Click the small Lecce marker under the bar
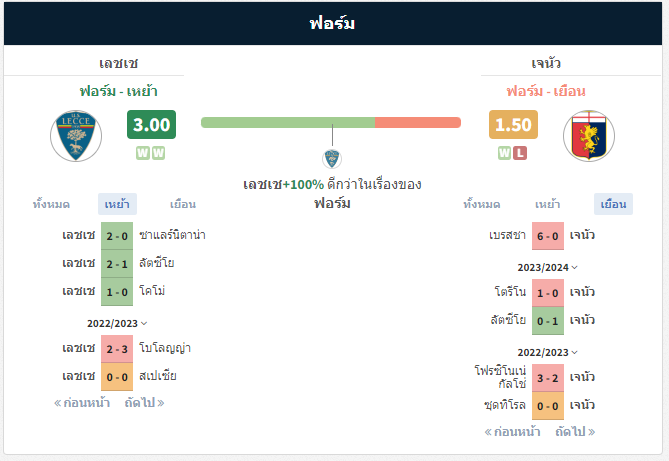This screenshot has height=461, width=669. (x=332, y=159)
